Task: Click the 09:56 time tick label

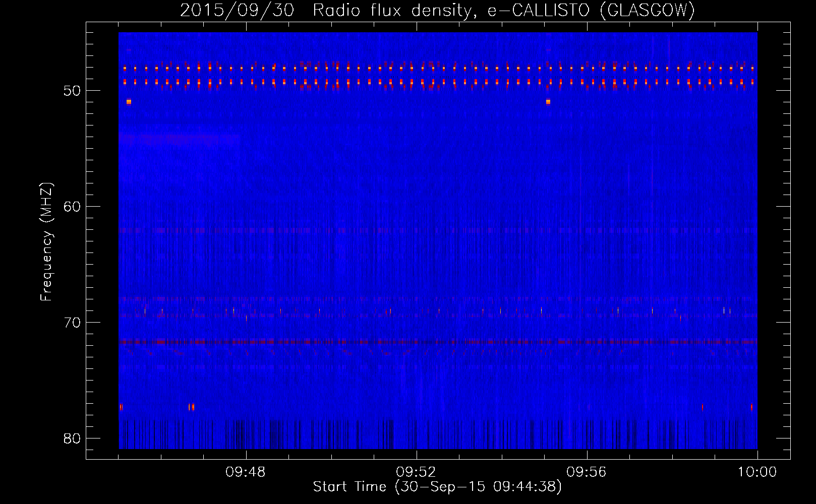Action: tap(587, 472)
